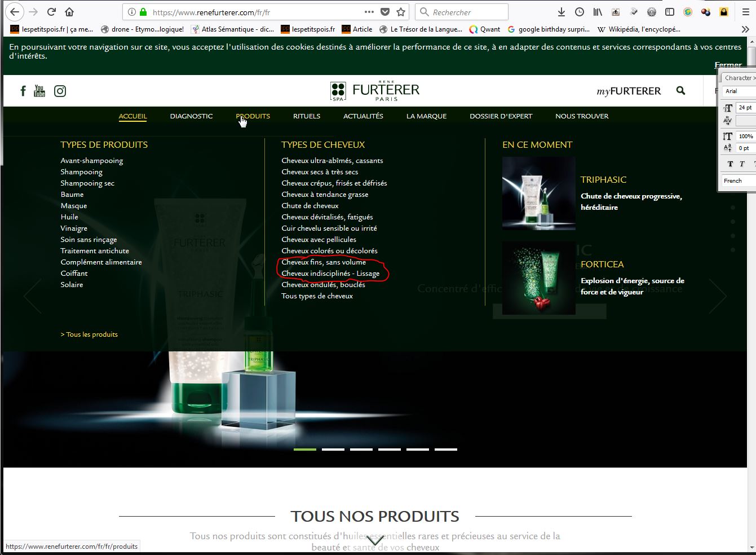Open the René Furterer Facebook page icon

(x=23, y=91)
